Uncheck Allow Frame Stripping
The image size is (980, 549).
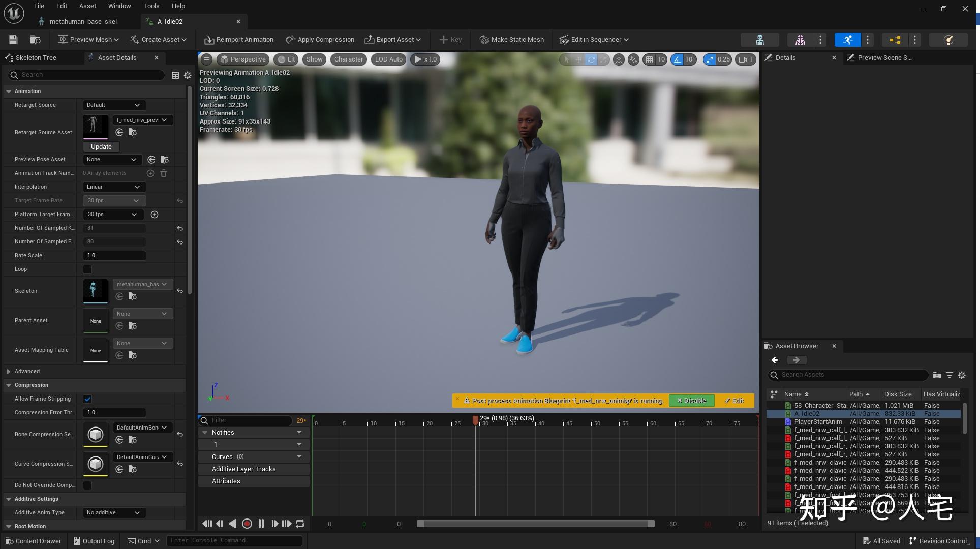[87, 399]
